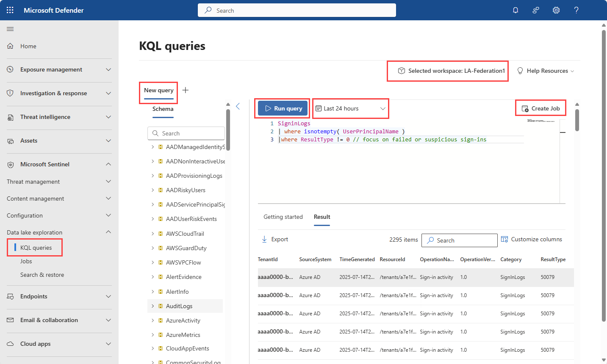Viewport: 607px width, 364px height.
Task: Click Selected workspace LA-Federation1
Action: (x=452, y=71)
